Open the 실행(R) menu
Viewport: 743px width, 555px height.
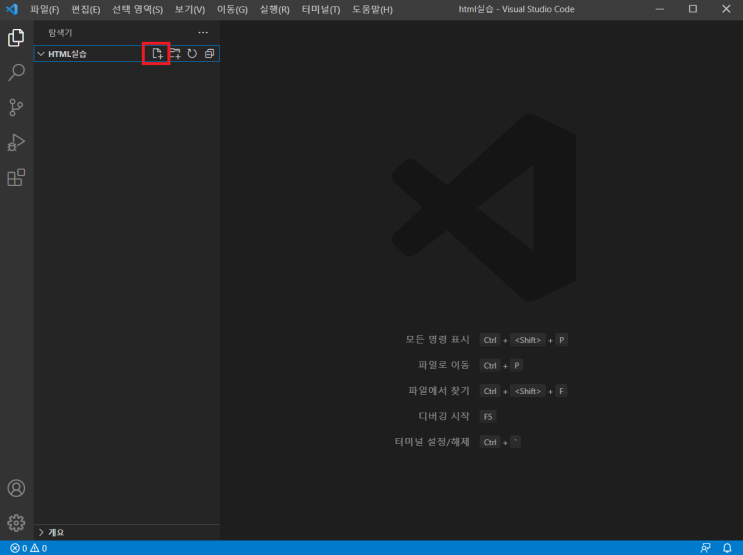[x=274, y=9]
